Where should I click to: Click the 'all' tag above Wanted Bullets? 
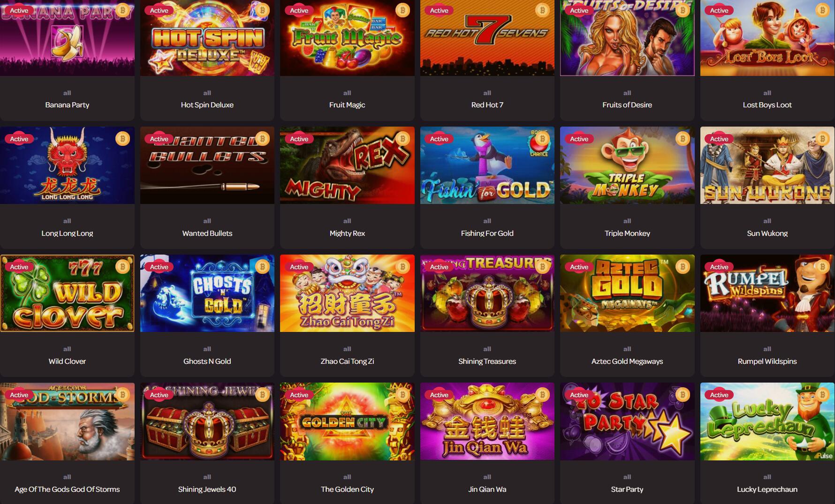(x=207, y=221)
